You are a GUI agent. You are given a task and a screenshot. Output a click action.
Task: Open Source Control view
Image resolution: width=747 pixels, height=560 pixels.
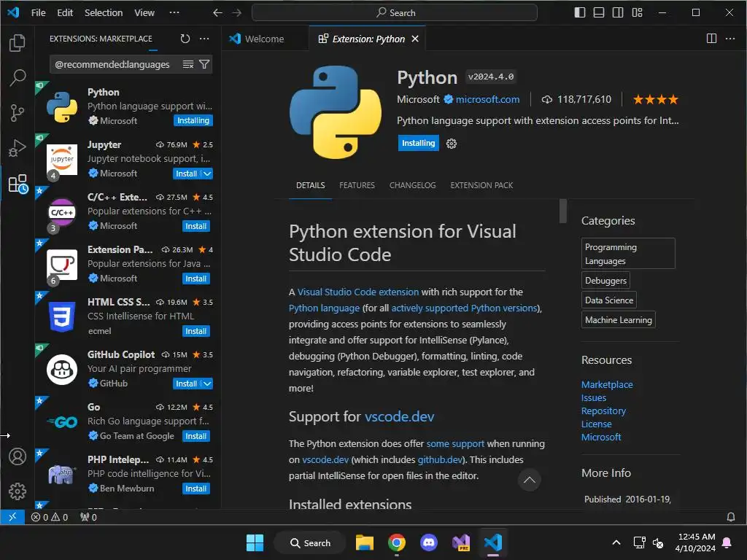click(x=18, y=113)
